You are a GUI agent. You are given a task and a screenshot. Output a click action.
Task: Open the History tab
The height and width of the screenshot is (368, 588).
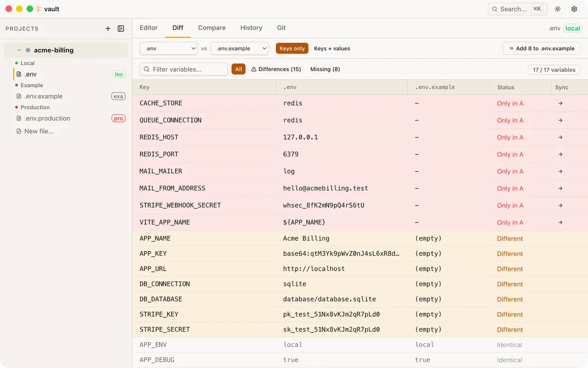(251, 28)
